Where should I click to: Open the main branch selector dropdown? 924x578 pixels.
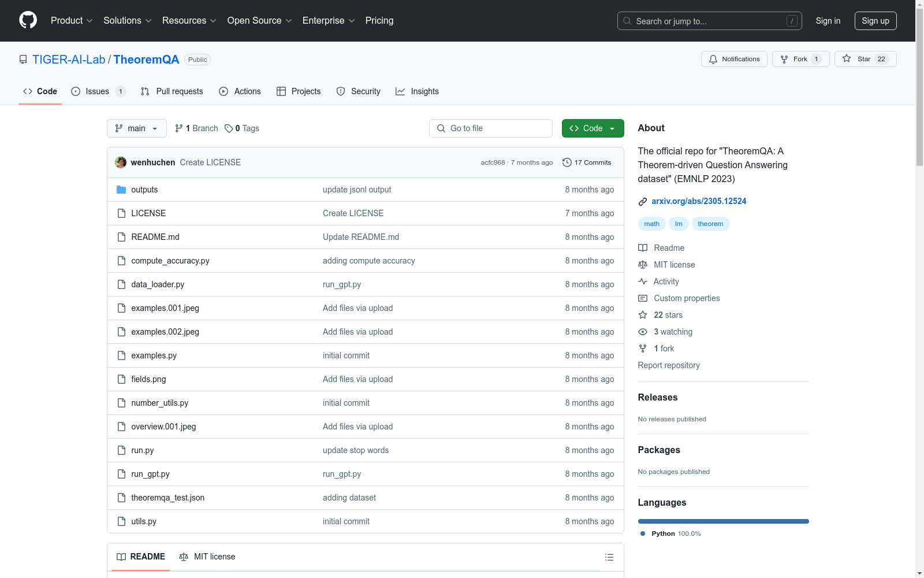click(137, 128)
